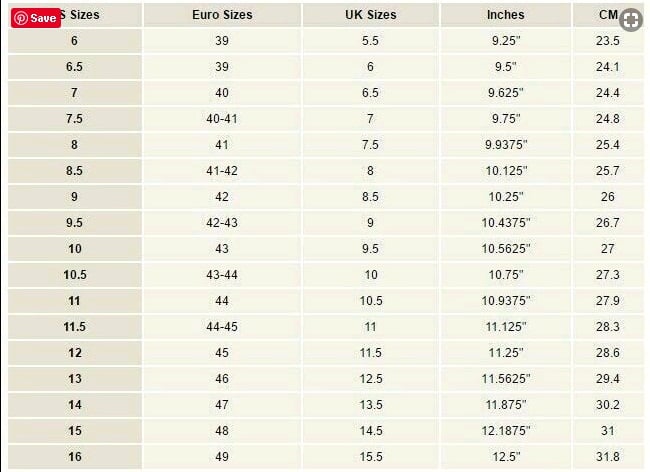Click the Euro size 42-43 cell
Image resolution: width=650 pixels, height=472 pixels.
(x=222, y=222)
